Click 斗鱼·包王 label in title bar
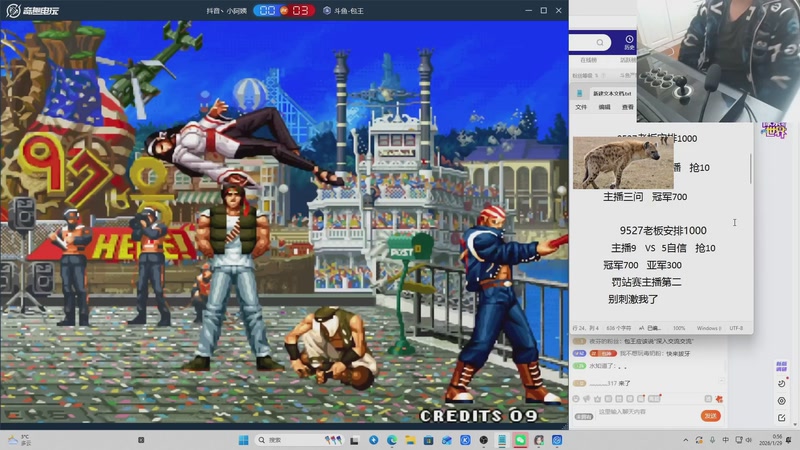This screenshot has width=800, height=450. coord(348,10)
